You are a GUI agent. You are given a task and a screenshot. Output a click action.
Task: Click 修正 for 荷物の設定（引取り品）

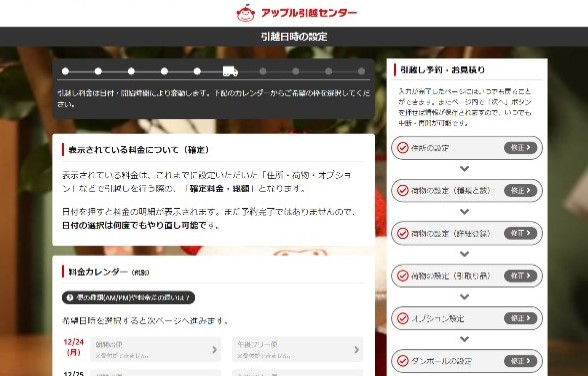pos(520,276)
